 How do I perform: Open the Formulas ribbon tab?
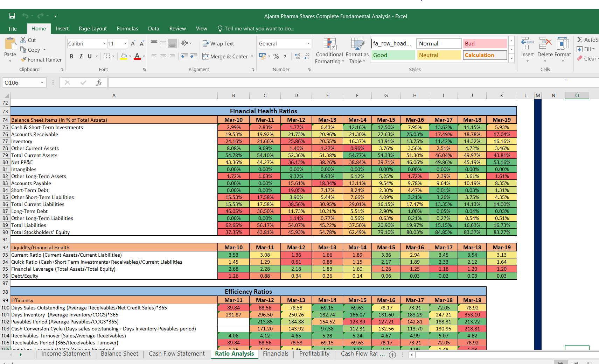127,29
